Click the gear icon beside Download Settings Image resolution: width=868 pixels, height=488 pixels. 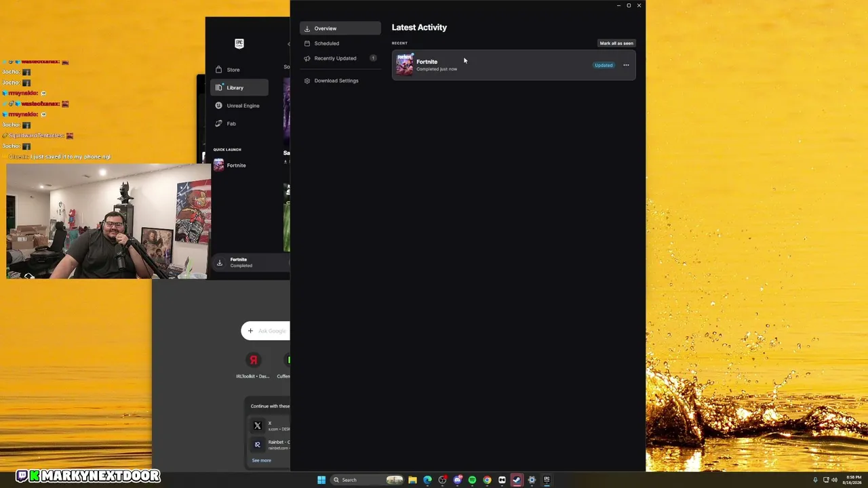point(307,81)
